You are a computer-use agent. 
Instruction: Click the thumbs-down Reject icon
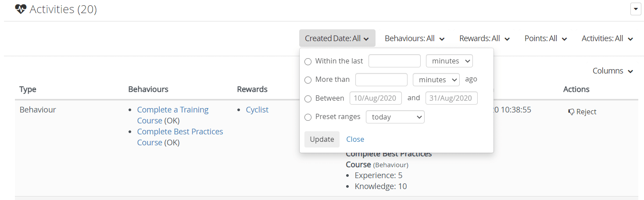click(x=571, y=112)
